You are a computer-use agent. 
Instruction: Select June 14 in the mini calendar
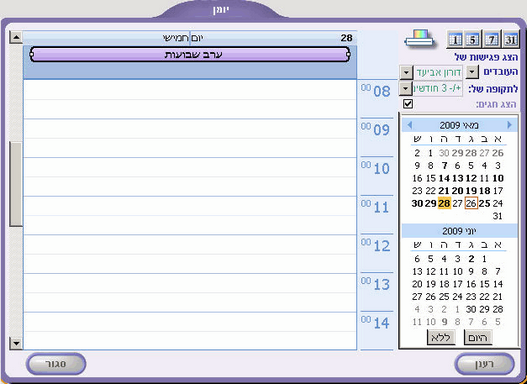[498, 284]
